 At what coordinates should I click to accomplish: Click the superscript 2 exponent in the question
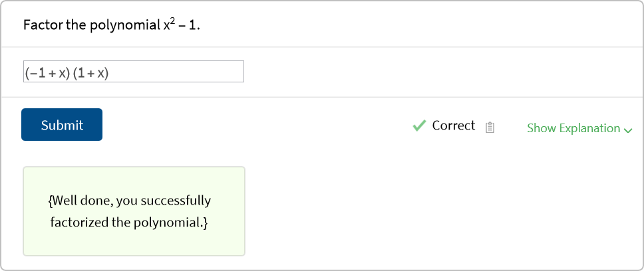172,21
